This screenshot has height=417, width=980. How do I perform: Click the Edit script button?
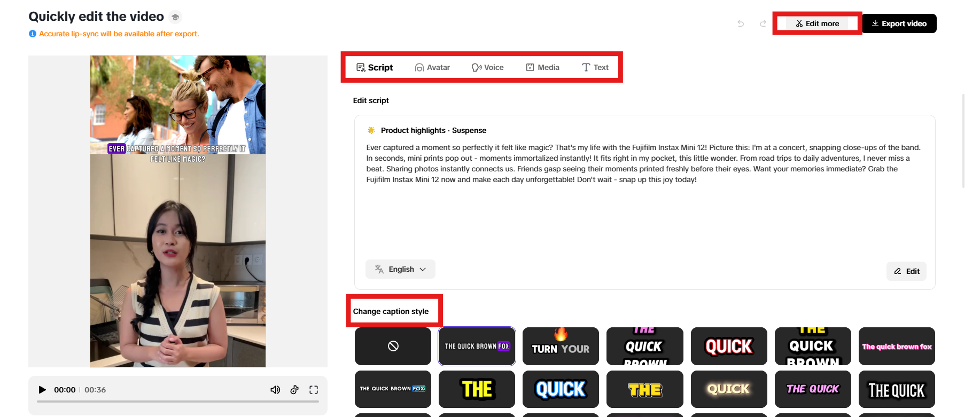pyautogui.click(x=907, y=271)
